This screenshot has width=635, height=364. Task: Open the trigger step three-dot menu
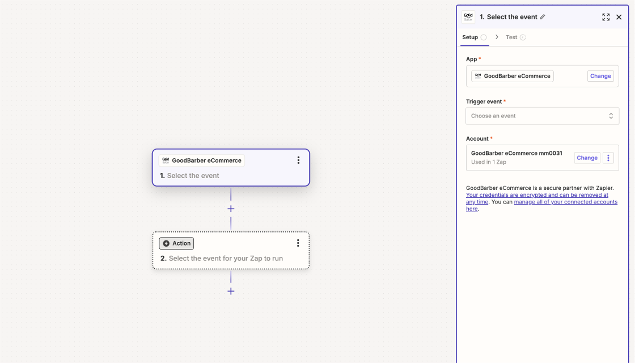[298, 160]
